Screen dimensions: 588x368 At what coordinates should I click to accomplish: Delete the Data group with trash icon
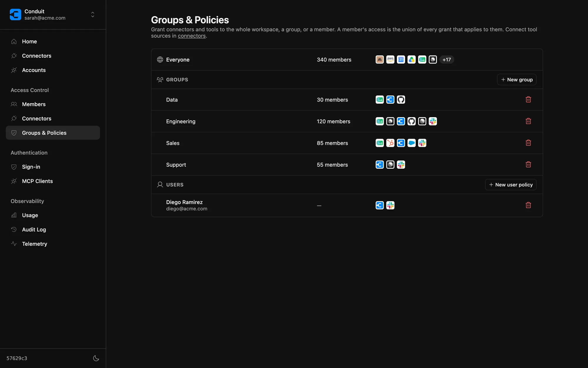[528, 100]
